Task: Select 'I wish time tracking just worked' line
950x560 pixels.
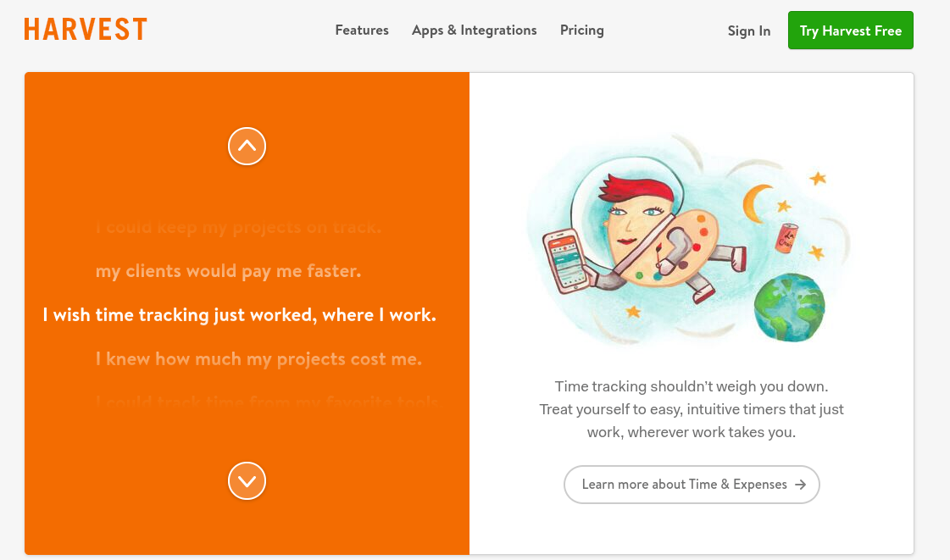Action: tap(239, 315)
